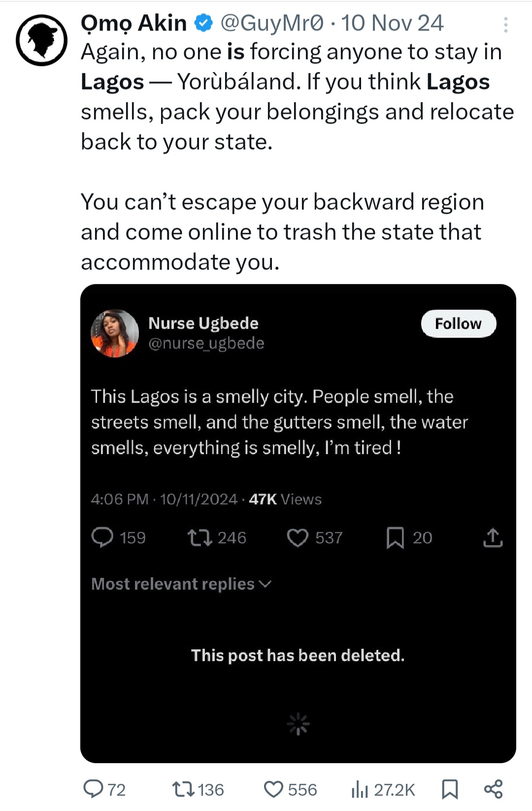Open Ọmọ Akin's profile picture

(42, 40)
